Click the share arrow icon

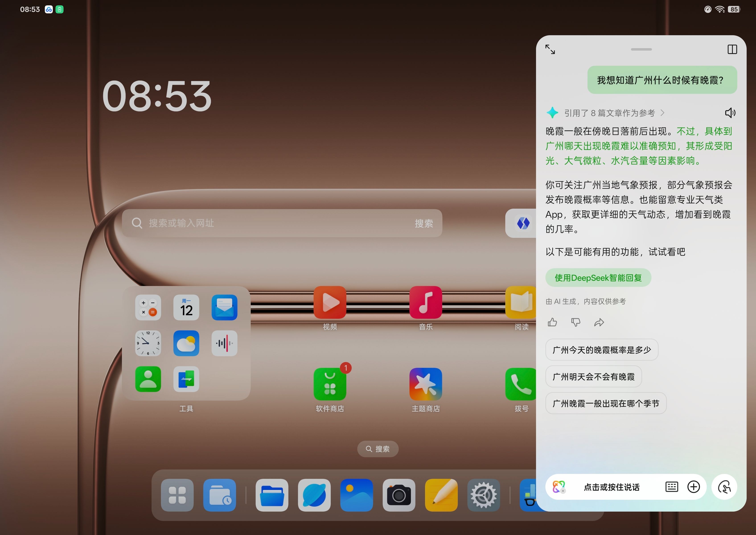(599, 322)
